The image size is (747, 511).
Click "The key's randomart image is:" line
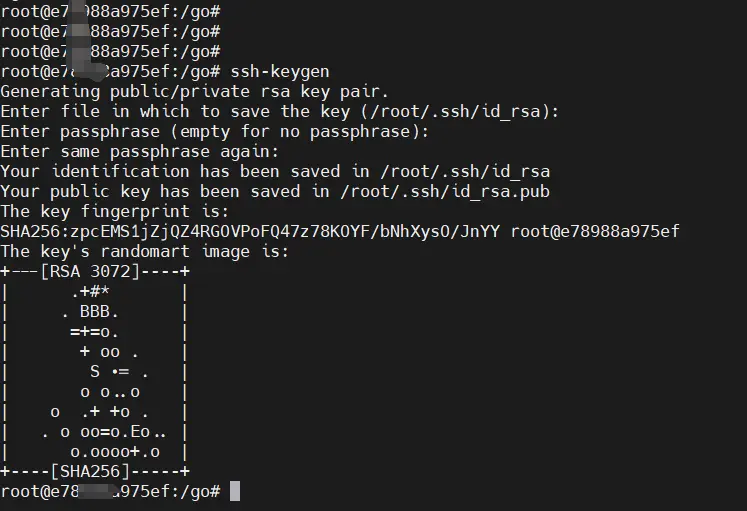tap(144, 251)
